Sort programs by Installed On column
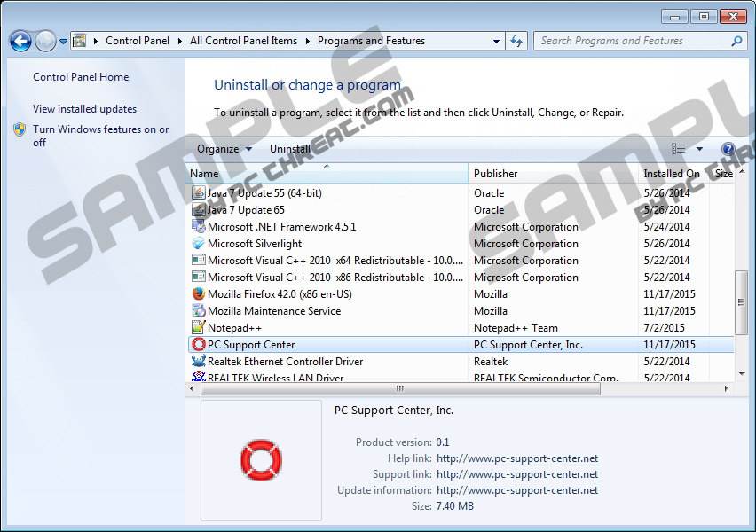Viewport: 756px width, 532px height. pyautogui.click(x=671, y=174)
